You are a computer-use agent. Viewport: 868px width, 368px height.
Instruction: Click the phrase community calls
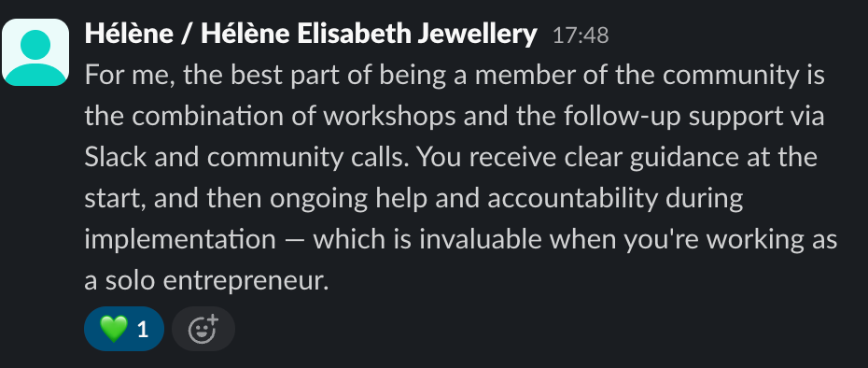coord(305,158)
